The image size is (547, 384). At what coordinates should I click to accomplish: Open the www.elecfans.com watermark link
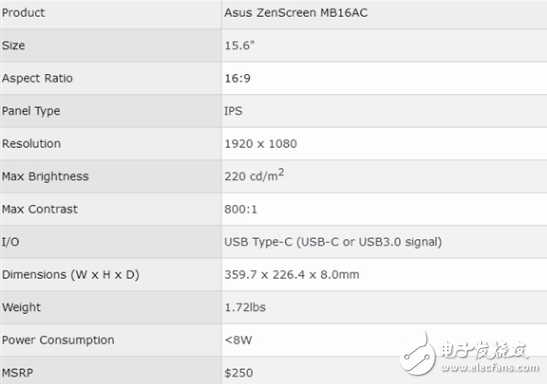point(490,367)
